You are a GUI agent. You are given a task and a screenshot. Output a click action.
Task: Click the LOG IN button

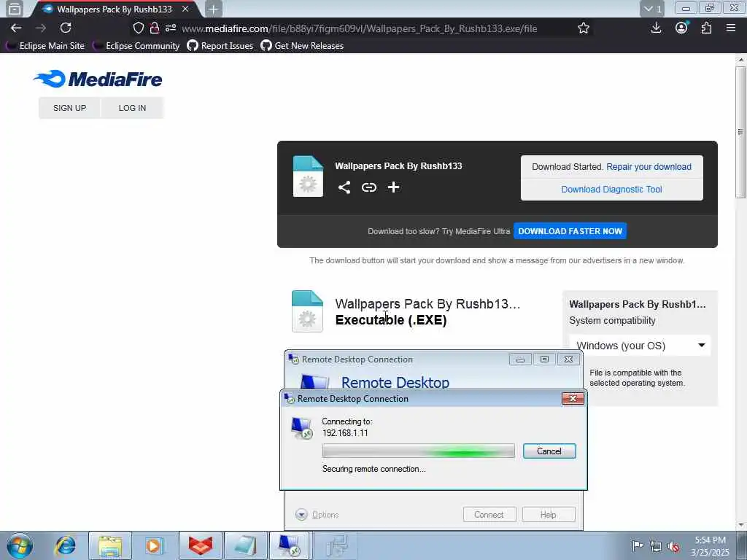[x=133, y=108]
